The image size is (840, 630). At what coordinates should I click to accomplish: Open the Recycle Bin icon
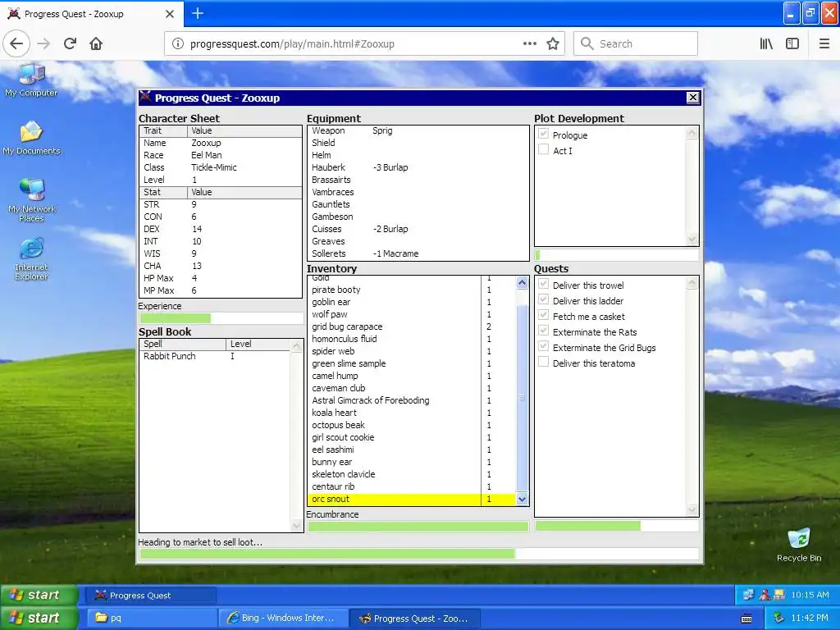(799, 545)
